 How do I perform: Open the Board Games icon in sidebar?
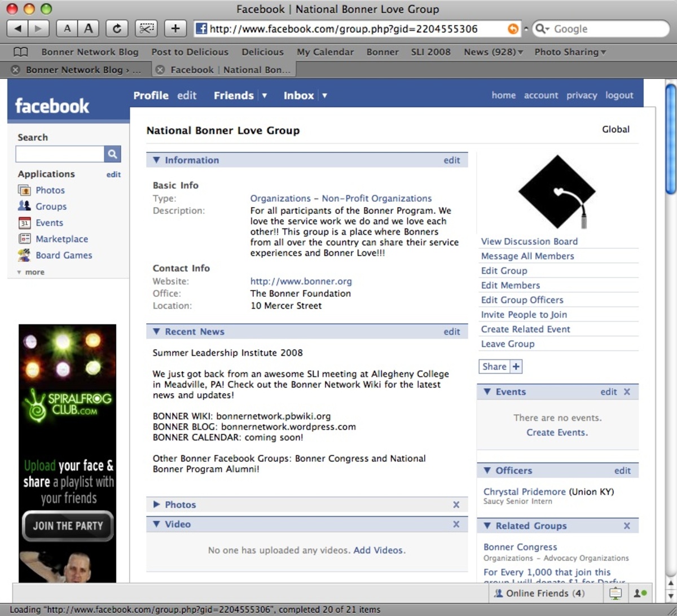click(x=24, y=255)
